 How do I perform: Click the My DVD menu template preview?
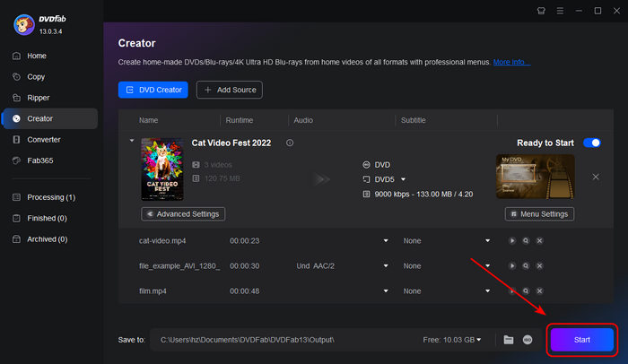(535, 177)
